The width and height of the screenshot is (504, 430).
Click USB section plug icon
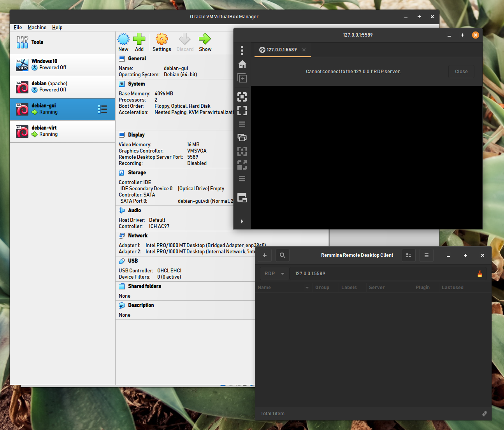point(122,261)
